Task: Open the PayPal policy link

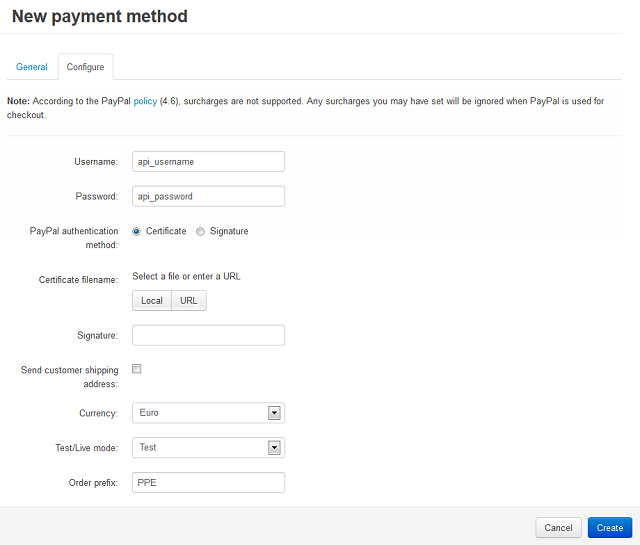Action: (145, 101)
